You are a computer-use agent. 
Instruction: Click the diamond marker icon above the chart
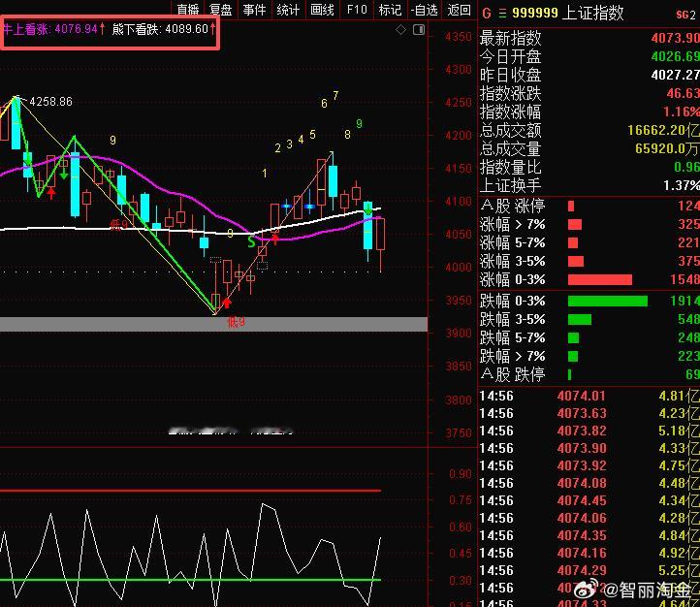400,29
